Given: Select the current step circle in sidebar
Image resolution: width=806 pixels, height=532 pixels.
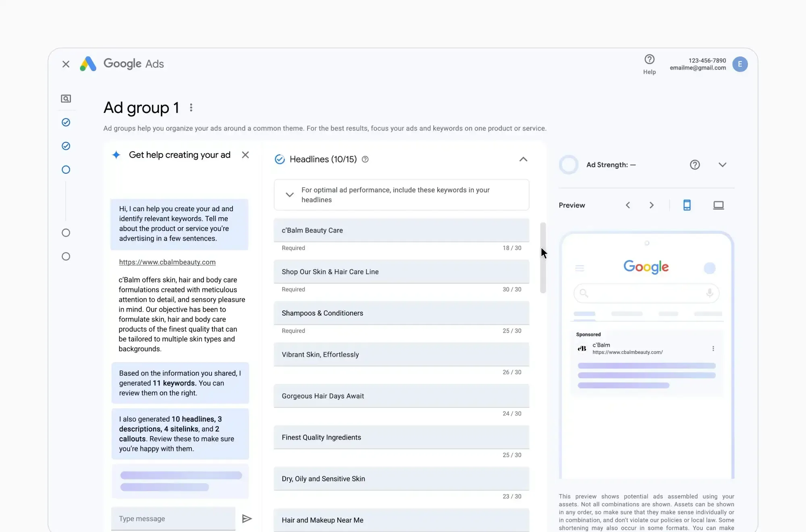Looking at the screenshot, I should click(x=66, y=170).
